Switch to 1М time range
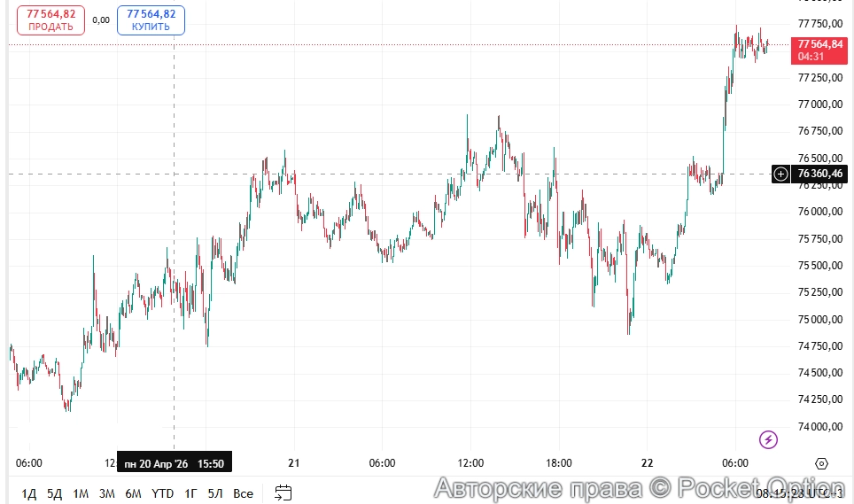This screenshot has height=504, width=854. [x=81, y=493]
